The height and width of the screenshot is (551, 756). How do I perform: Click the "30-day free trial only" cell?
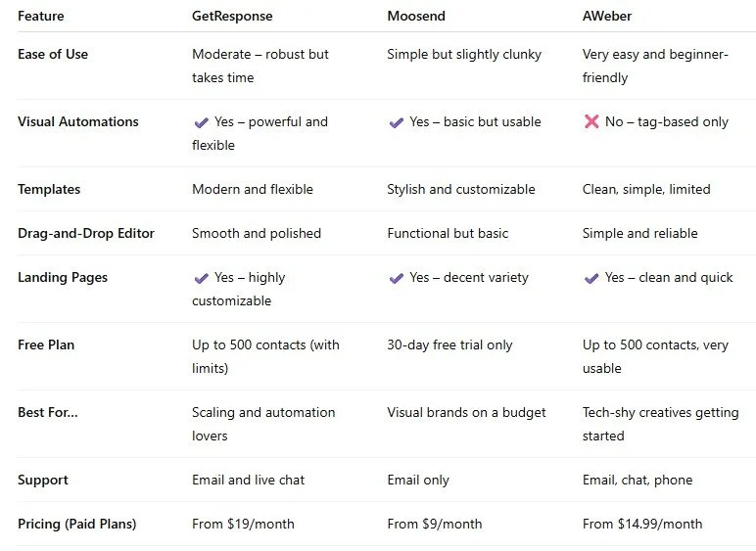click(x=449, y=345)
